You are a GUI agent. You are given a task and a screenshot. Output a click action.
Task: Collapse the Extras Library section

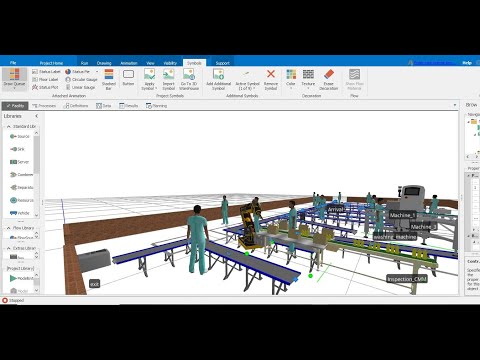click(x=9, y=248)
